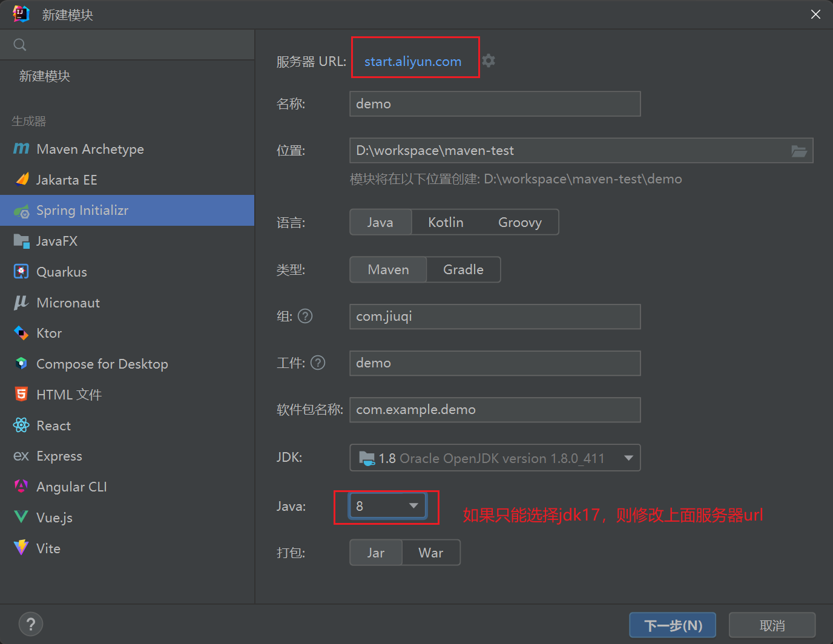
Task: Click the Quarkus icon
Action: click(x=21, y=272)
